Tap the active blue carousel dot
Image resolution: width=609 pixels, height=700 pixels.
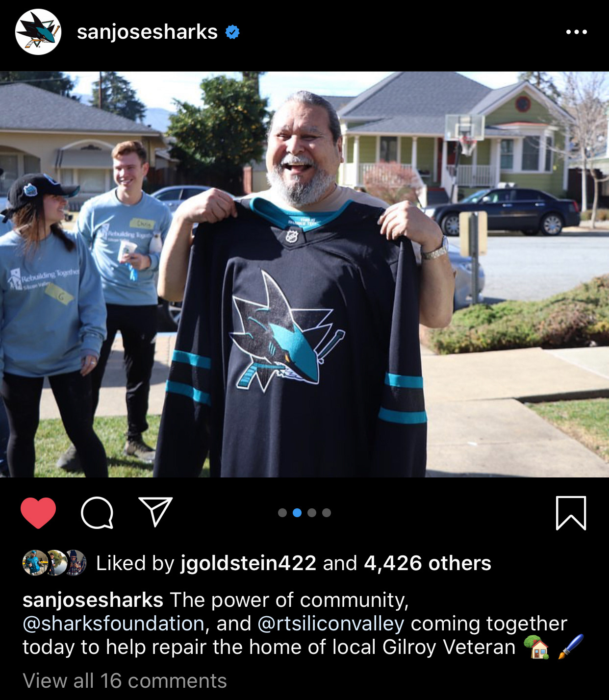(297, 513)
